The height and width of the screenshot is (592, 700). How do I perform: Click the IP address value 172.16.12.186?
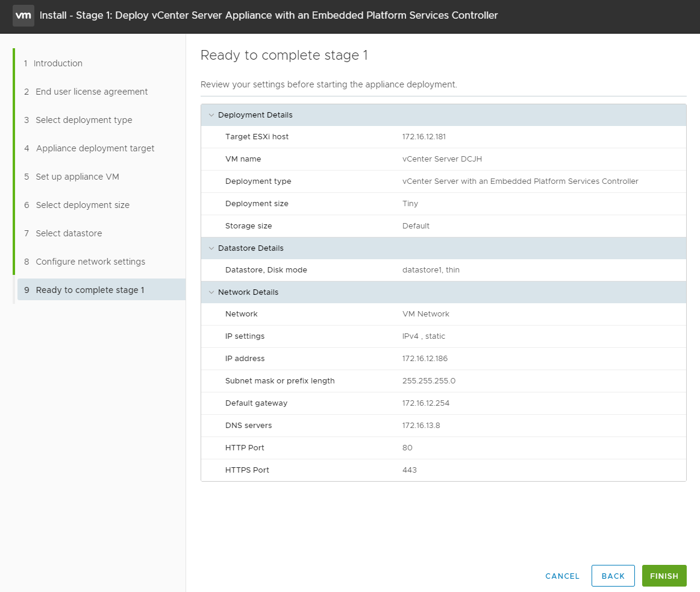425,359
